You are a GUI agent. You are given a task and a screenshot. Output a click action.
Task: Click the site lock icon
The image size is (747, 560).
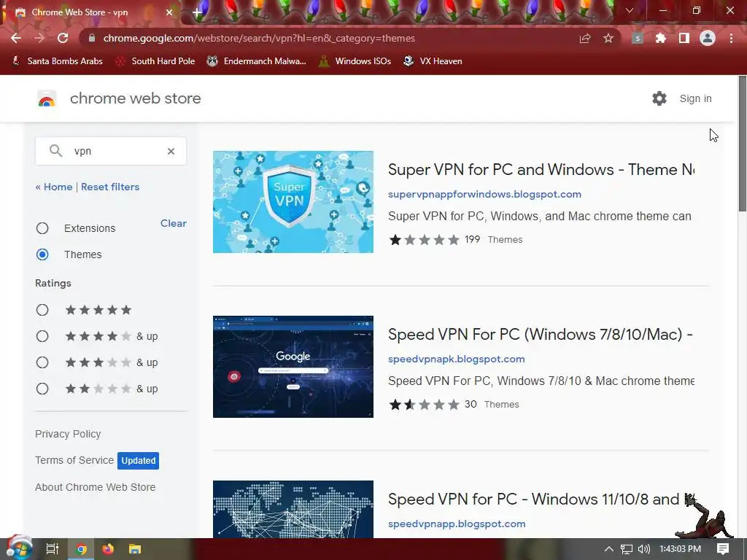click(x=92, y=38)
